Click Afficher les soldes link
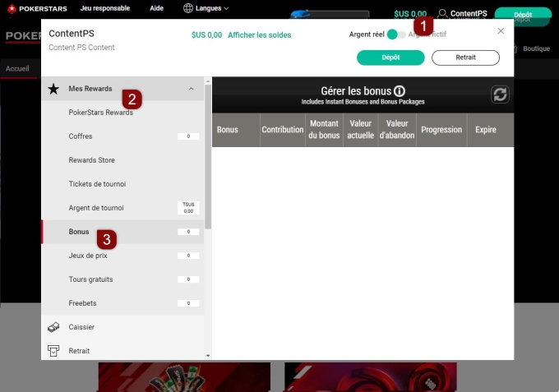 click(260, 35)
